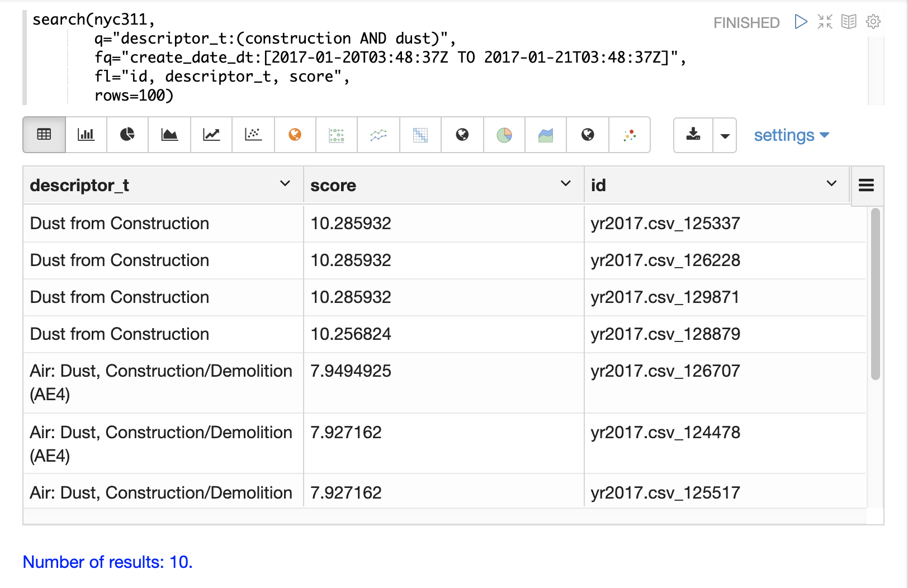Select the scatter chart visualization
Image resolution: width=908 pixels, height=588 pixels.
click(253, 135)
